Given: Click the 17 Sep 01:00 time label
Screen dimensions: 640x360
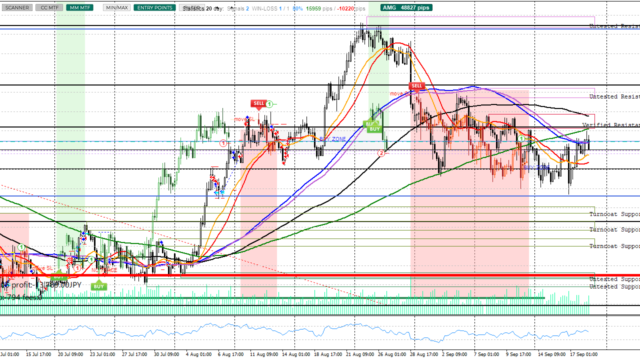Looking at the screenshot, I should point(584,354).
